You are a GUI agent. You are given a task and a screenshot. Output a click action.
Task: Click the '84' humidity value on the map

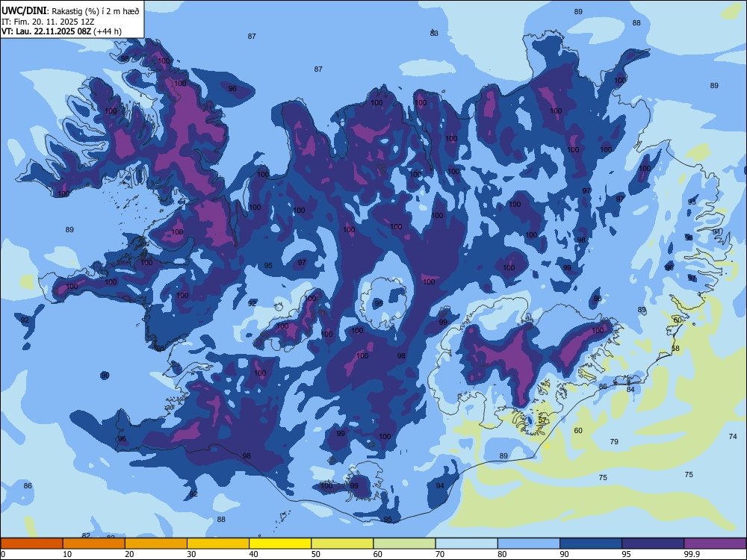pyautogui.click(x=630, y=389)
